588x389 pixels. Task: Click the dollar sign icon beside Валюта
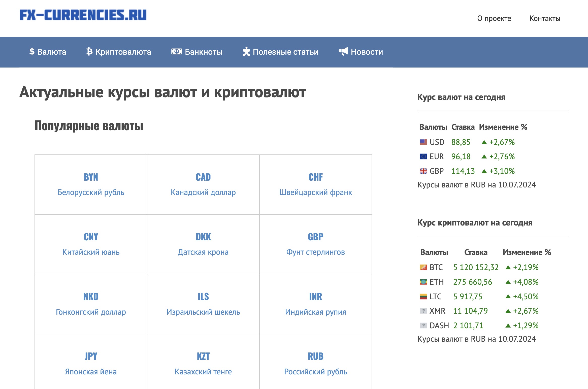(x=32, y=52)
